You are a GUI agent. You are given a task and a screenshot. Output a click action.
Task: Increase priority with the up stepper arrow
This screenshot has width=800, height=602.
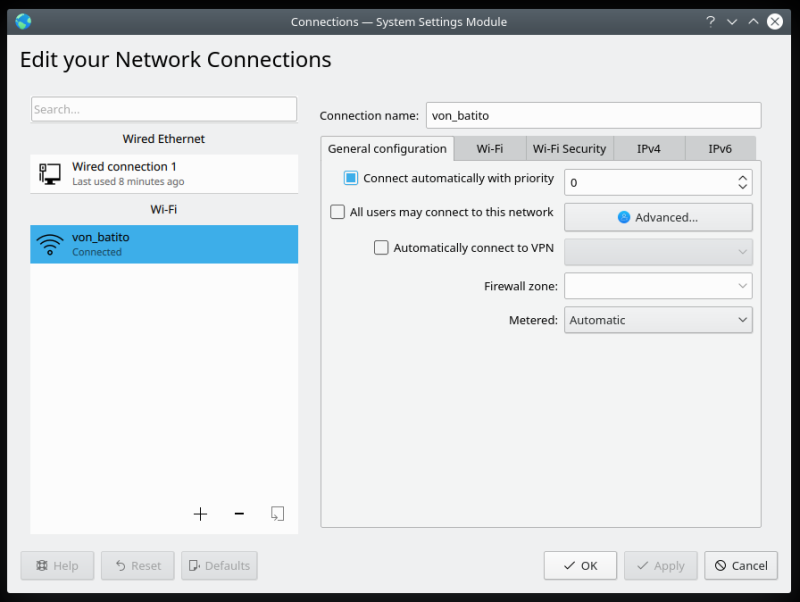pyautogui.click(x=743, y=176)
